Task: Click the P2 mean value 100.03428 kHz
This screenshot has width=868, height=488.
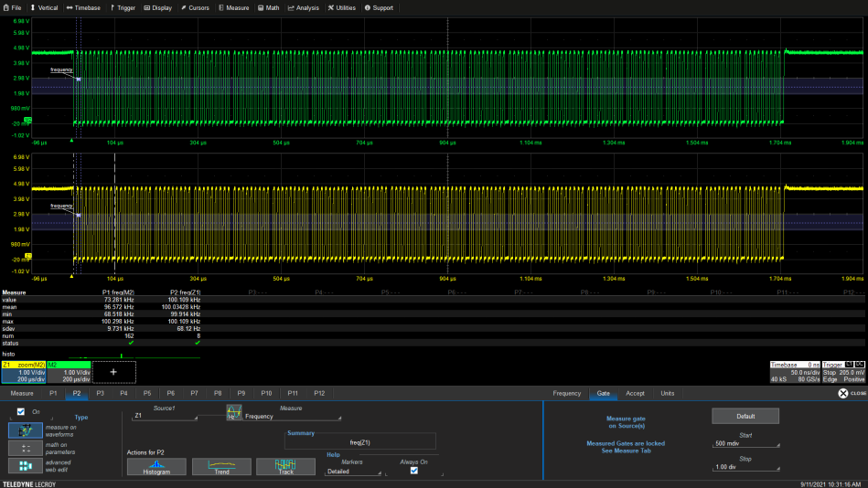Action: [x=181, y=307]
